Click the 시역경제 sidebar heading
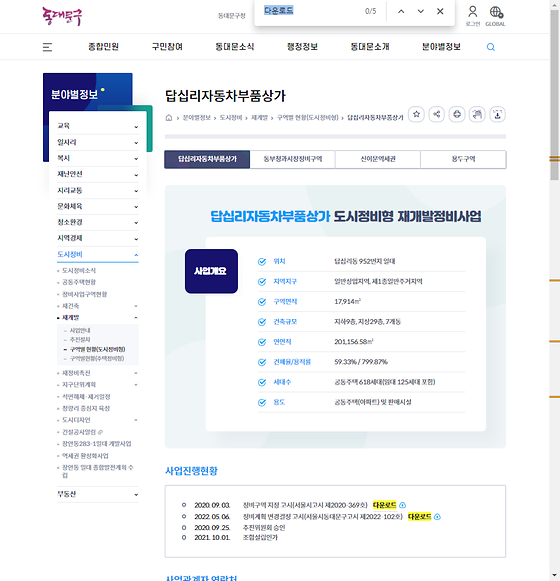Screen dimensions: 560x581 tap(70, 238)
